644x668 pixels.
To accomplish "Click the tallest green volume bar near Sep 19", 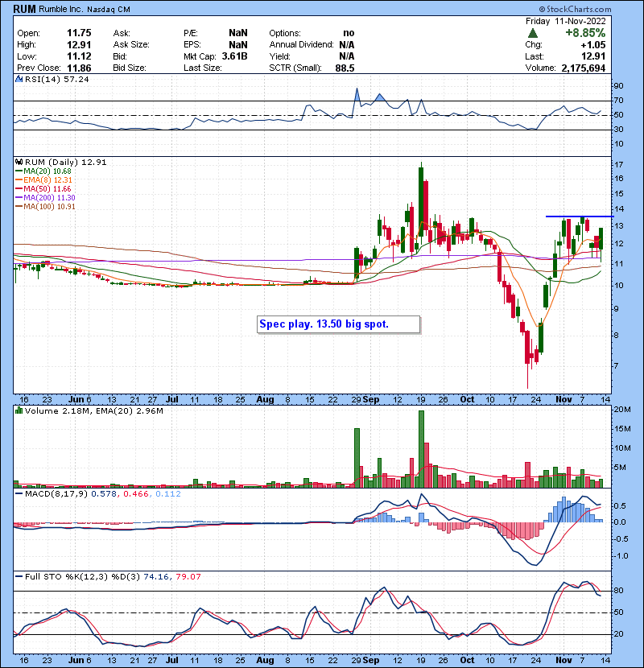I will [x=422, y=449].
